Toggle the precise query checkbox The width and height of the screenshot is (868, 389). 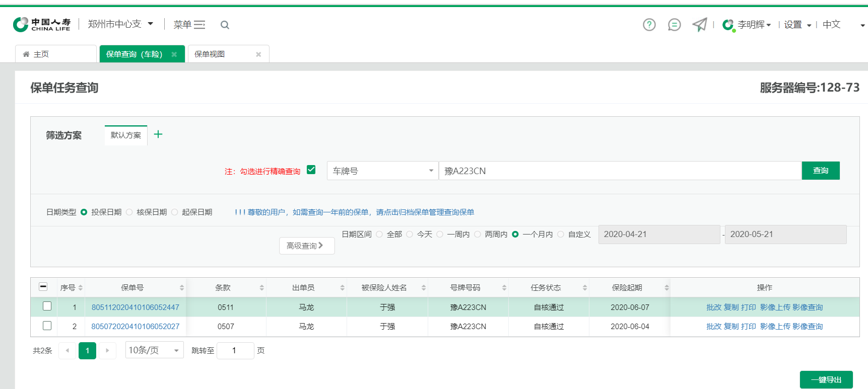point(311,170)
